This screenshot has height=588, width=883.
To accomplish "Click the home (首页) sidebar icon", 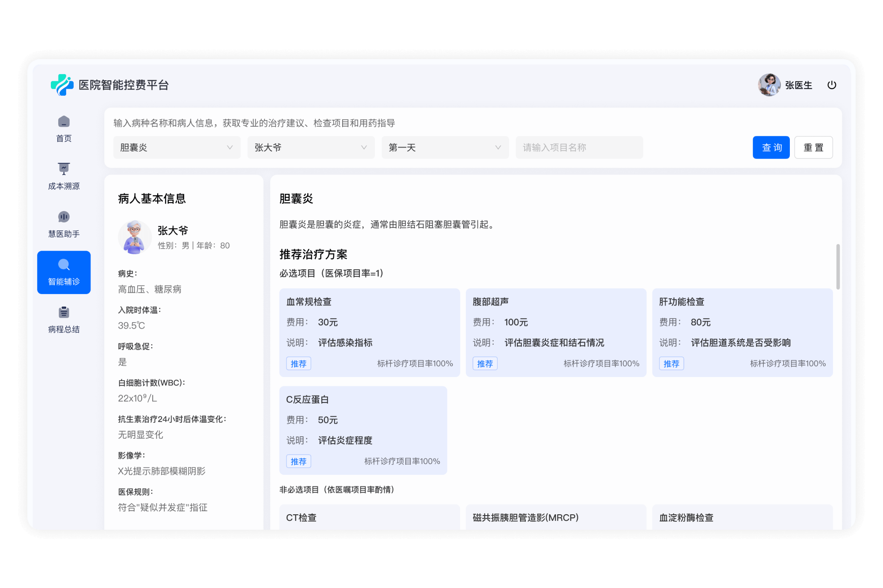I will tap(64, 121).
